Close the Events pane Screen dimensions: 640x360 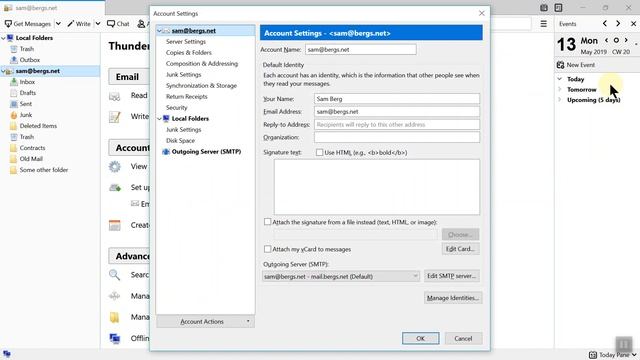(633, 24)
